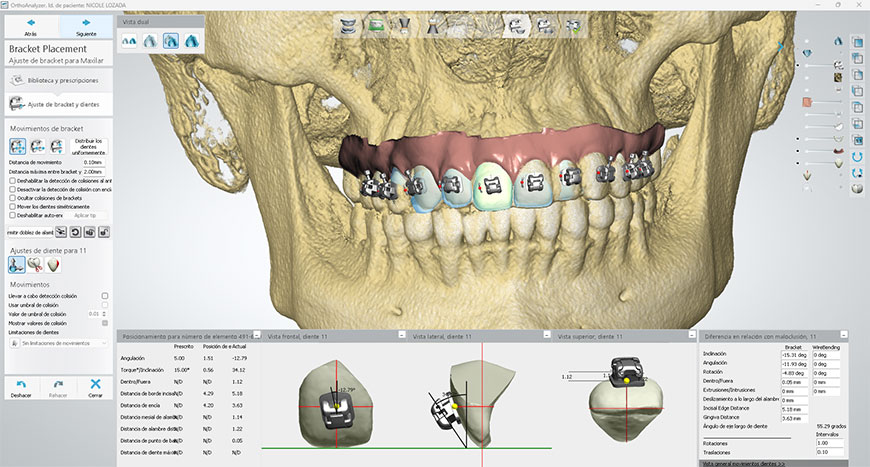Open the Limitaciones de dientes dropdown
The width and height of the screenshot is (870, 467).
click(60, 343)
